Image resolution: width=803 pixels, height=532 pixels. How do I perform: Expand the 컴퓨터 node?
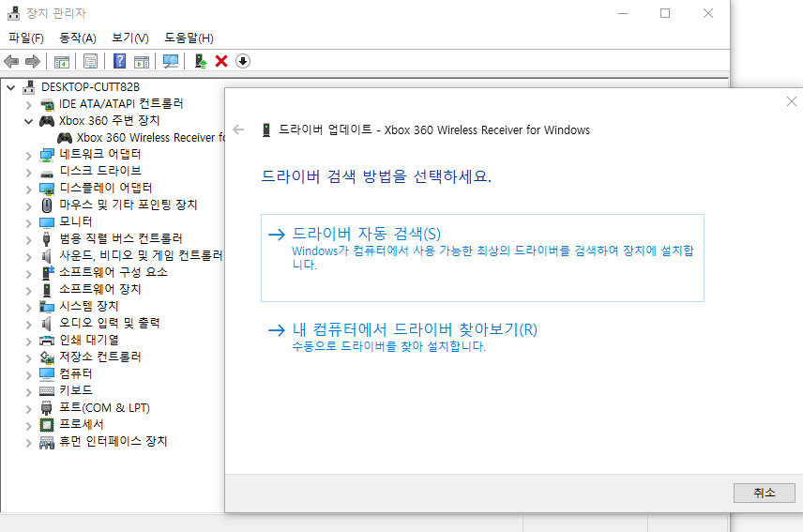pyautogui.click(x=29, y=375)
